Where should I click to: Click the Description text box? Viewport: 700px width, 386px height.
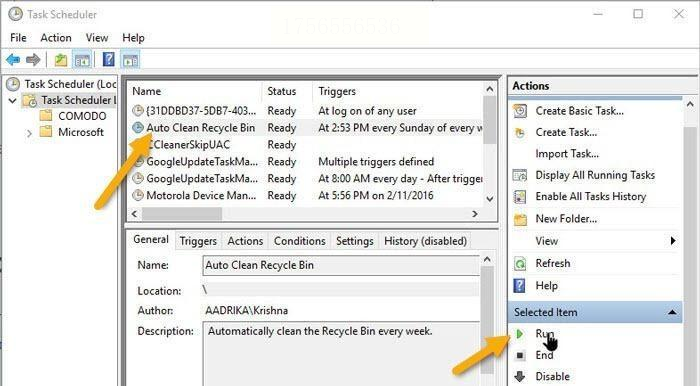tap(341, 355)
